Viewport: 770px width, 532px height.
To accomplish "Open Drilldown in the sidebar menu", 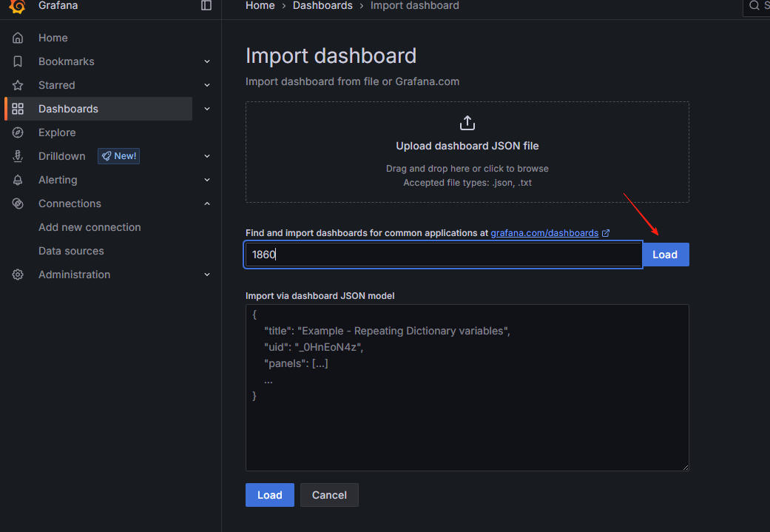I will [x=62, y=156].
